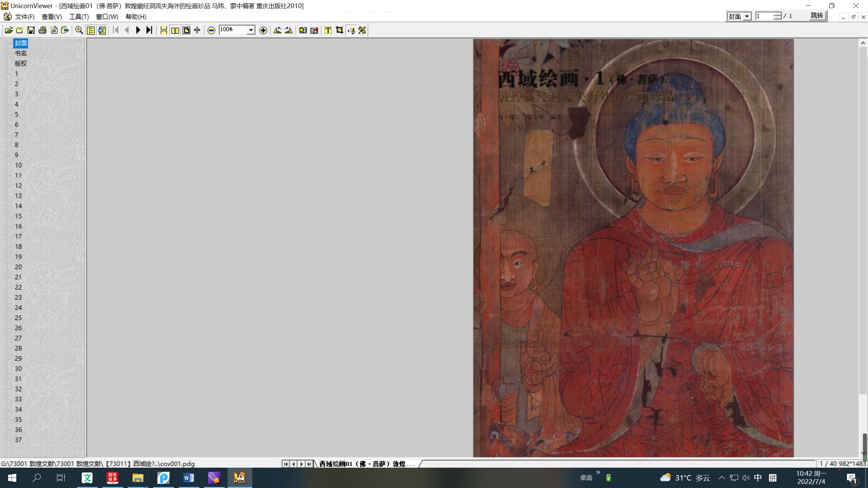Open settings with wrench icon

(x=362, y=30)
